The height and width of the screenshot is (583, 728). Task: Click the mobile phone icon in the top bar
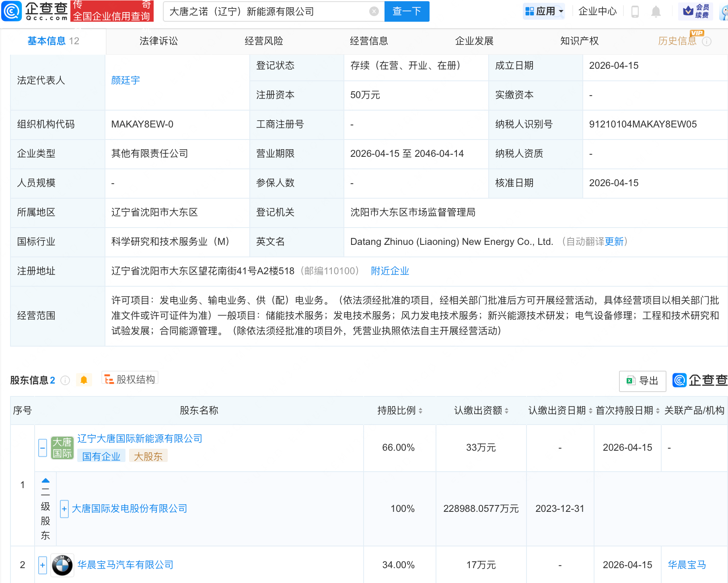click(x=635, y=11)
